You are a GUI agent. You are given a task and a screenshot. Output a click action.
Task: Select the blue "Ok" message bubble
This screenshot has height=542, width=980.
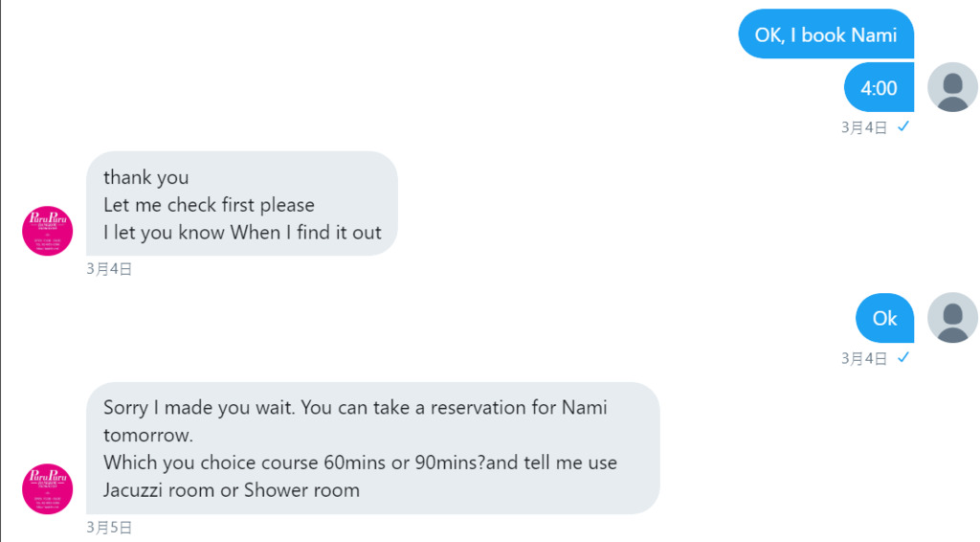pos(884,318)
